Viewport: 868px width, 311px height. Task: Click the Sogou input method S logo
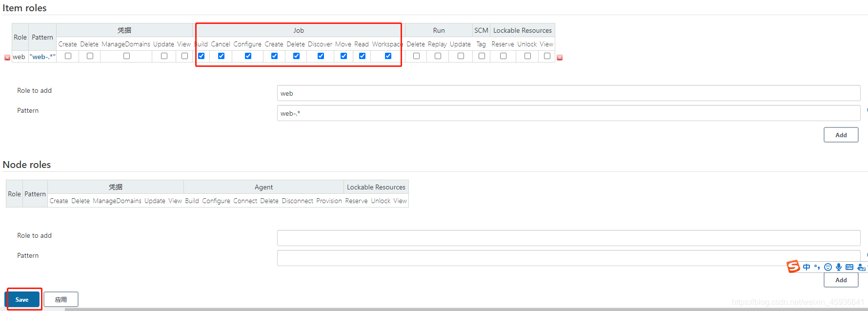click(x=793, y=267)
